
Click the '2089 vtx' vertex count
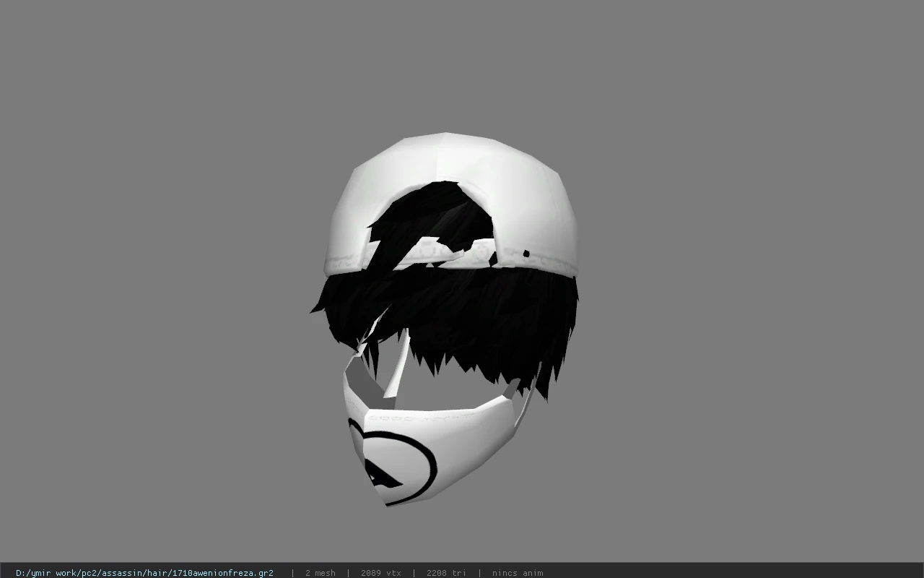click(x=380, y=573)
